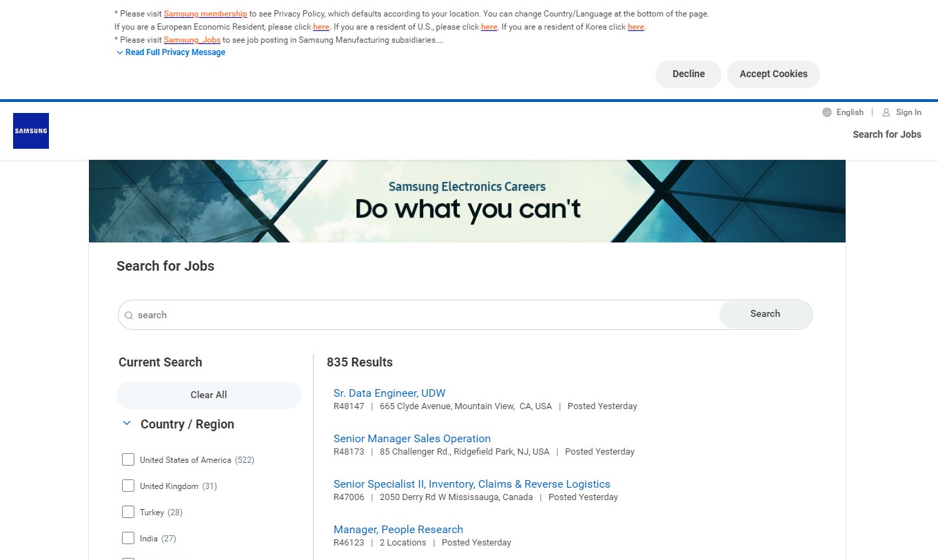Click the magnifier icon in search box
938x560 pixels.
coord(129,315)
